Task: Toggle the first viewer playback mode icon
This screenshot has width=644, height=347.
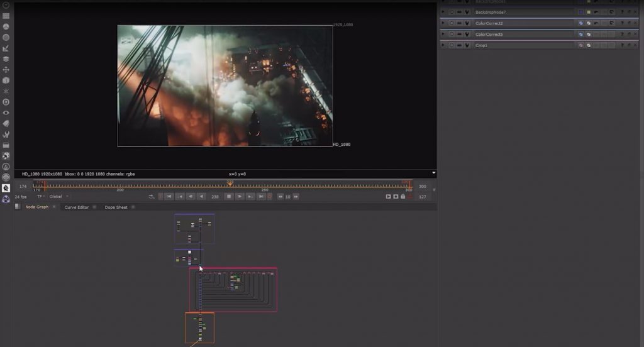Action: [388, 197]
